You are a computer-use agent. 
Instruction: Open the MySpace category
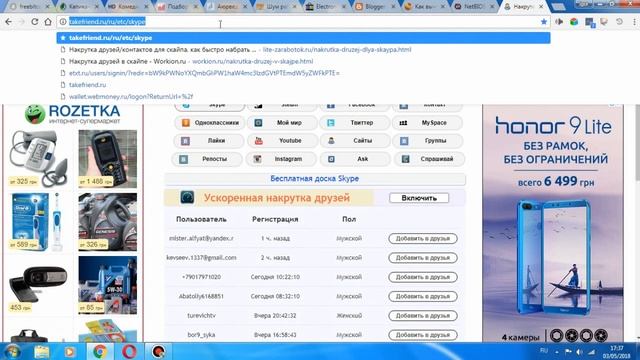[427, 122]
